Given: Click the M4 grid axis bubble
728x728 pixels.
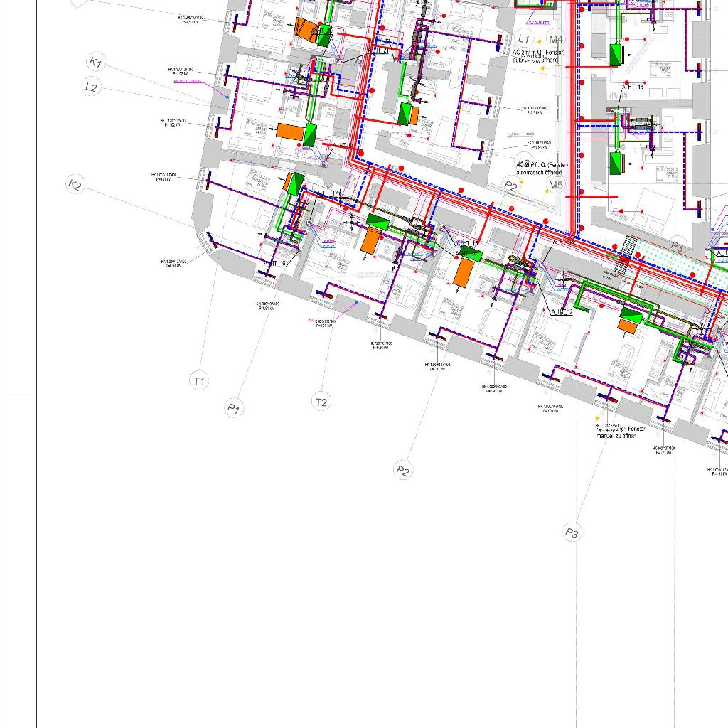Looking at the screenshot, I should click(x=555, y=39).
